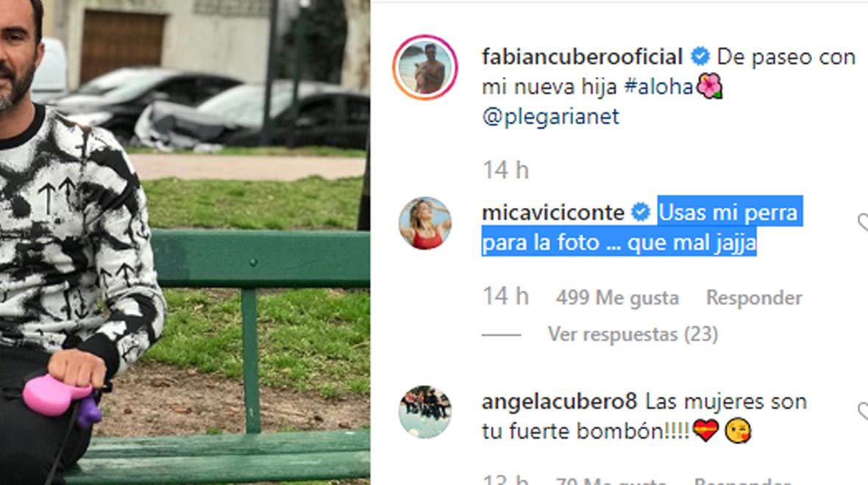Click the hibiscus flower emoji in the caption
The height and width of the screenshot is (485, 868).
pyautogui.click(x=709, y=86)
